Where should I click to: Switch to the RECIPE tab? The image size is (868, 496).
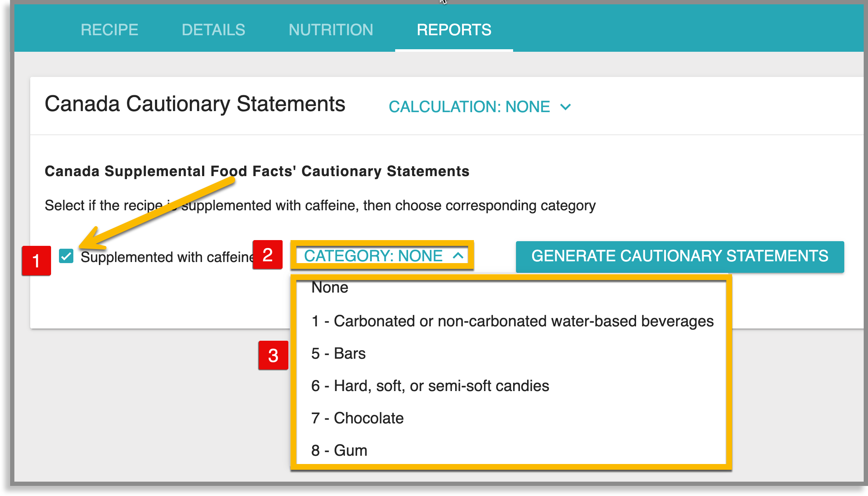click(x=109, y=29)
